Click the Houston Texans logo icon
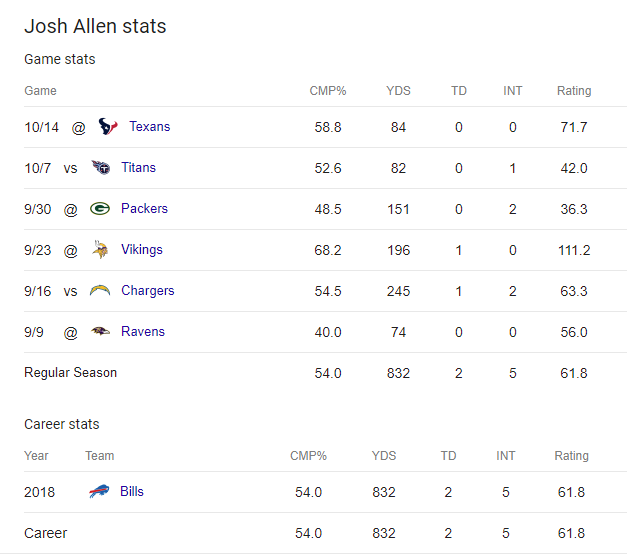 [108, 126]
